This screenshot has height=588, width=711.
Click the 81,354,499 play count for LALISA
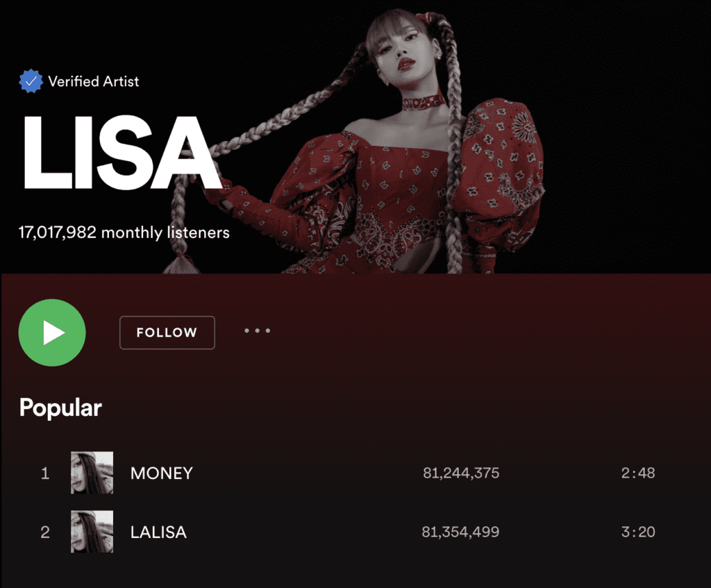[460, 531]
